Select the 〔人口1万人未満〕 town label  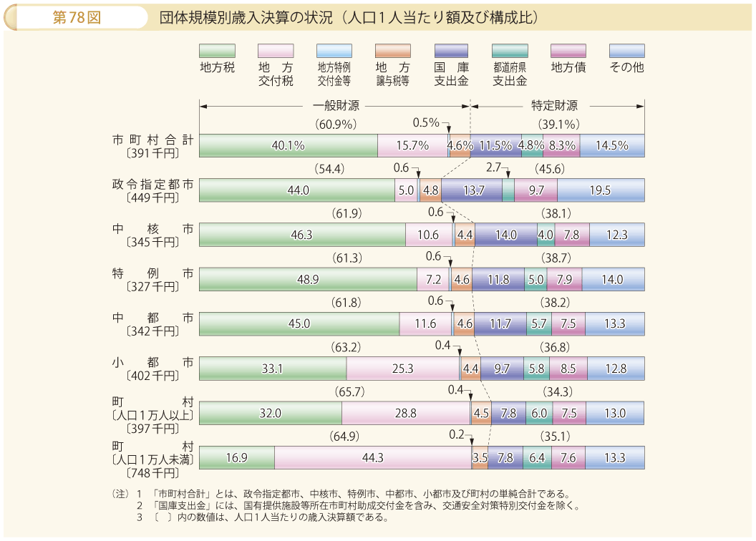[x=152, y=459]
